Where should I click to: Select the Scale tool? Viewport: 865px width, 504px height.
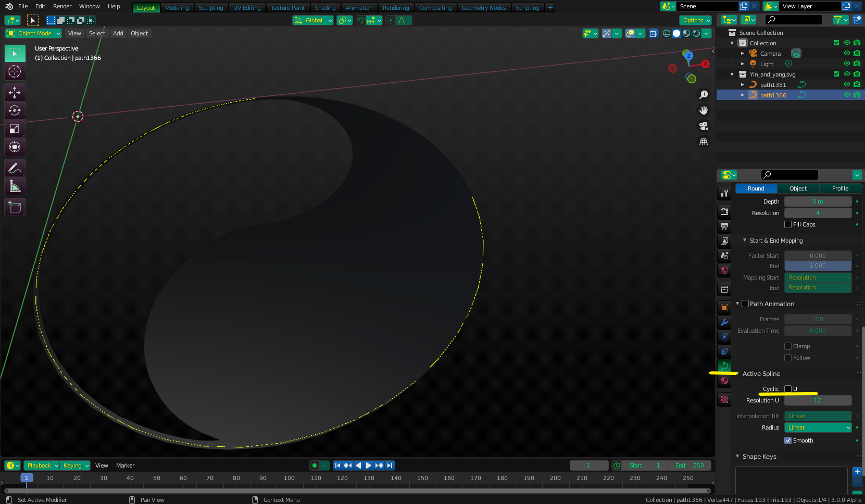click(15, 129)
